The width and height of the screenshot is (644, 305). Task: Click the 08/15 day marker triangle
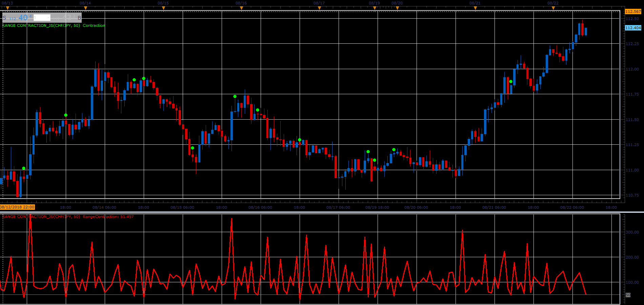(163, 8)
